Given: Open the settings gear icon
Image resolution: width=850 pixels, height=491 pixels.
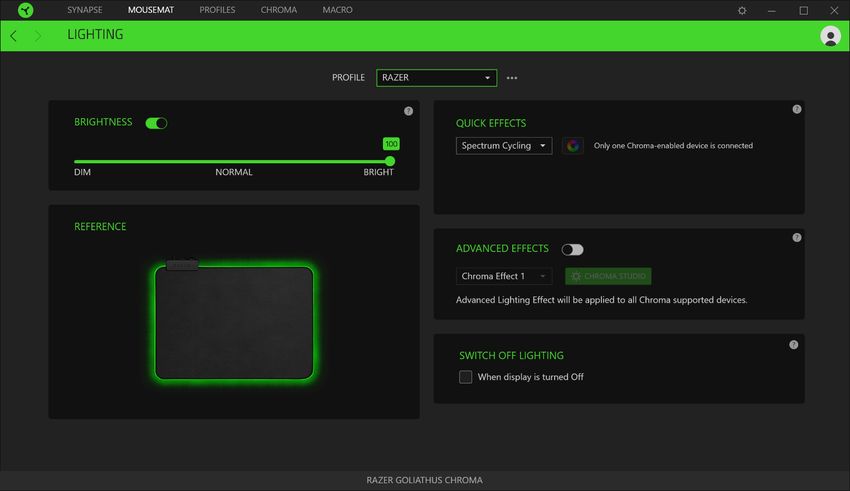Looking at the screenshot, I should [742, 10].
